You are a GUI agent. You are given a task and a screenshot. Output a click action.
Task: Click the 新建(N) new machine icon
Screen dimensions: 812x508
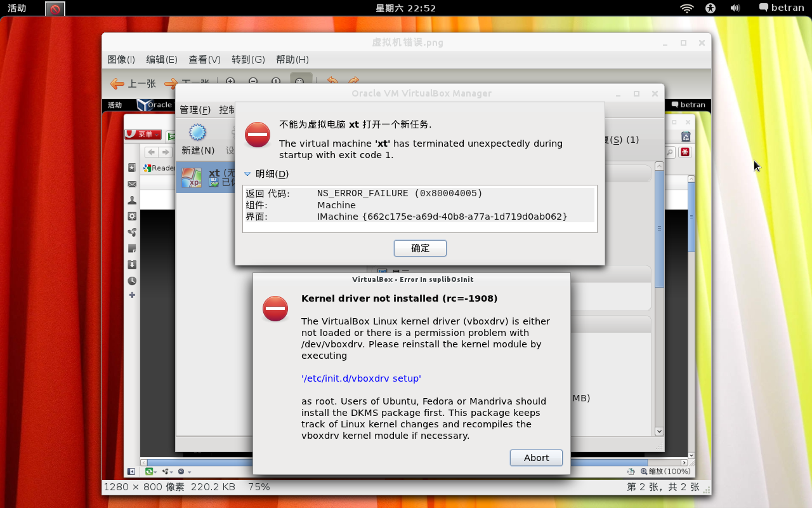pos(198,132)
